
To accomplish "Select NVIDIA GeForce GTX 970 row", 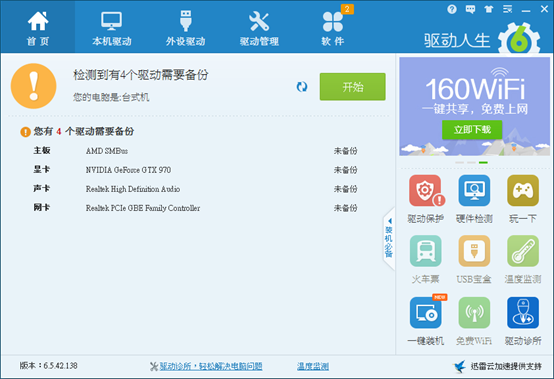I will [x=195, y=170].
